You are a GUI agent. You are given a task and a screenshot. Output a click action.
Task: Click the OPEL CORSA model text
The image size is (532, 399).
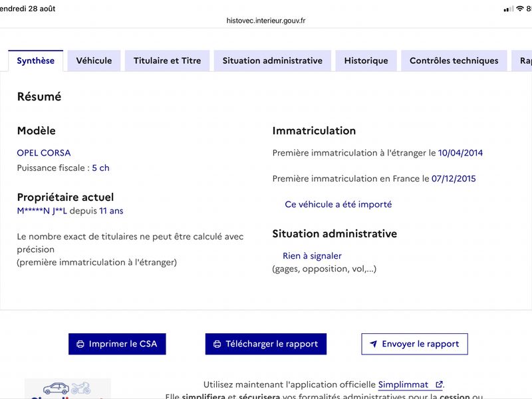click(44, 153)
